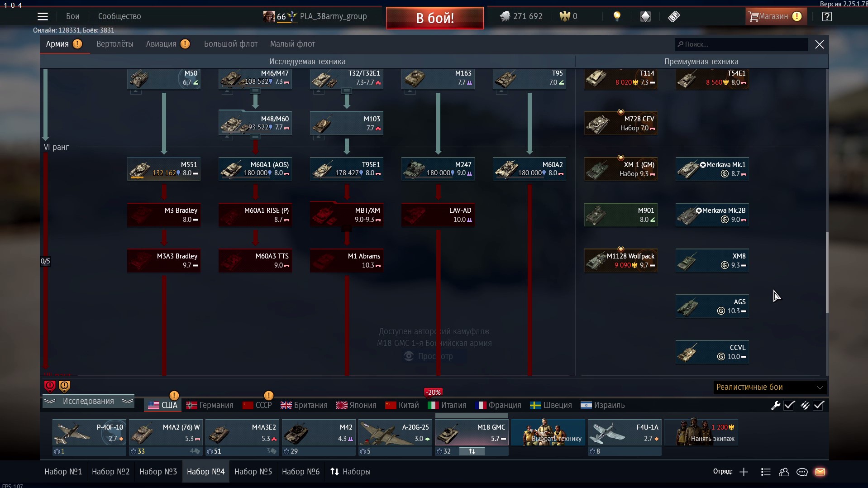The width and height of the screenshot is (868, 488).
Task: Select the A-20G-25 crew slot
Action: [x=395, y=433]
